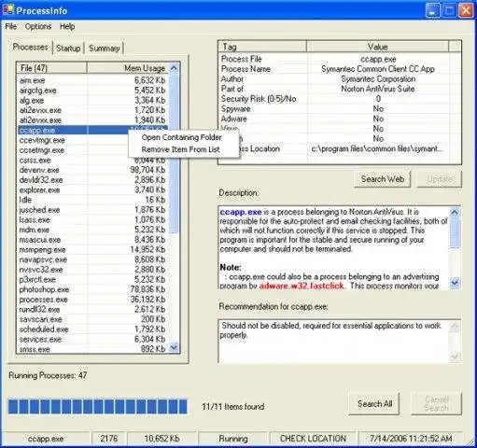Click the Description box scroll-down arrow
This screenshot has width=477, height=448.
(455, 283)
